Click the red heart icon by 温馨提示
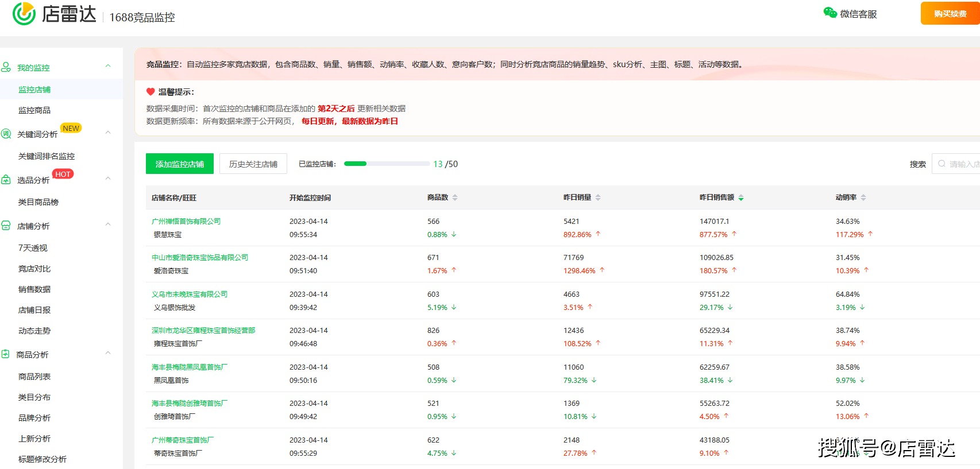The height and width of the screenshot is (469, 980). [x=151, y=92]
